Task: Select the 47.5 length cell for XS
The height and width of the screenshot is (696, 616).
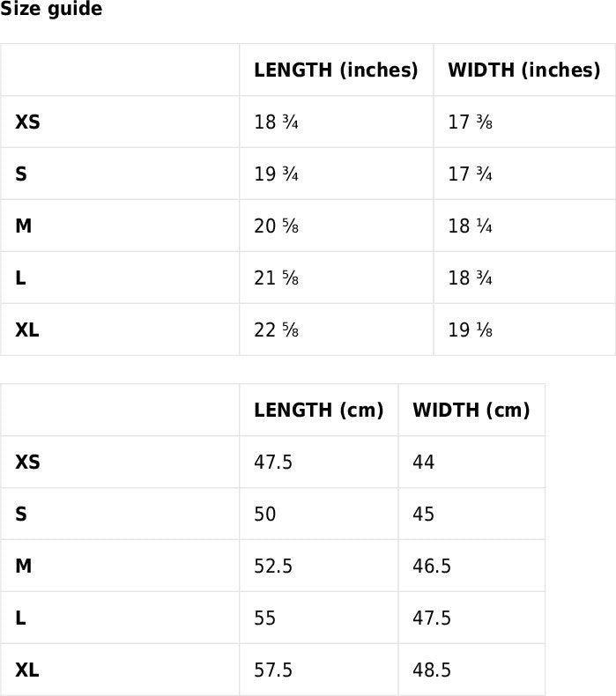Action: tap(273, 463)
